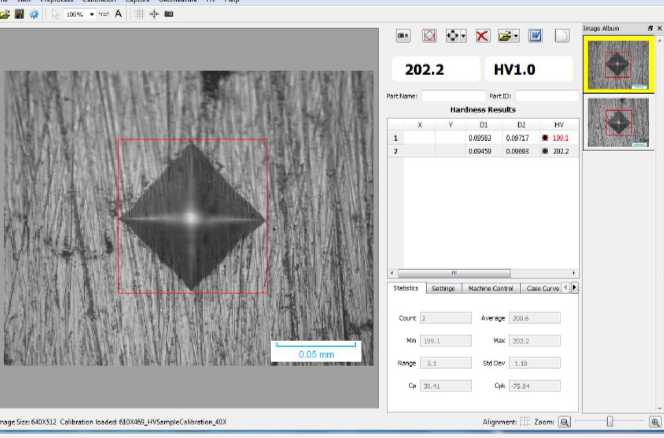Open a file with the folder toolbar icon

pyautogui.click(x=5, y=14)
